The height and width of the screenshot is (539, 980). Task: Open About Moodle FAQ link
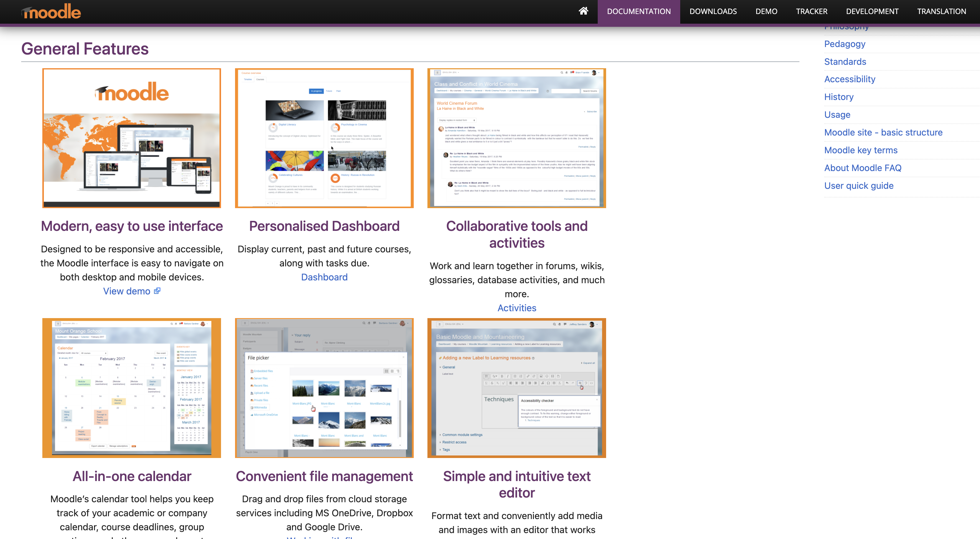862,168
